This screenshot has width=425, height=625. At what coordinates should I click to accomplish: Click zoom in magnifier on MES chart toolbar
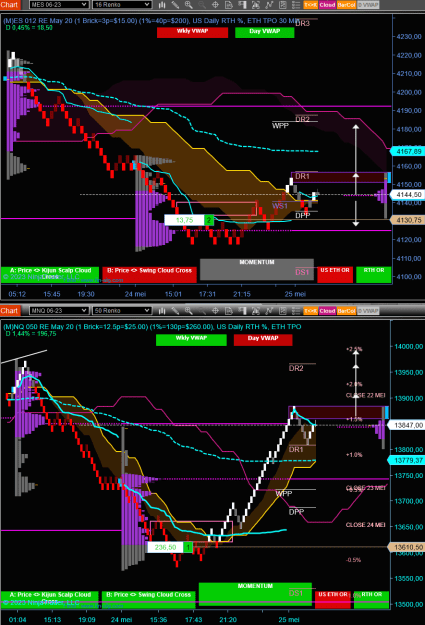click(189, 5)
